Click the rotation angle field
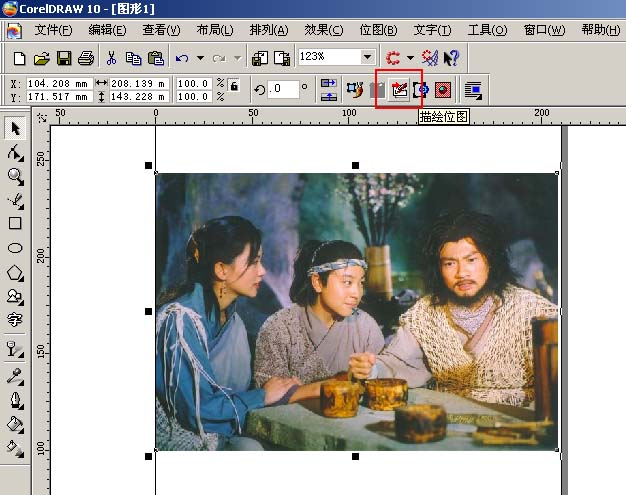 (283, 89)
